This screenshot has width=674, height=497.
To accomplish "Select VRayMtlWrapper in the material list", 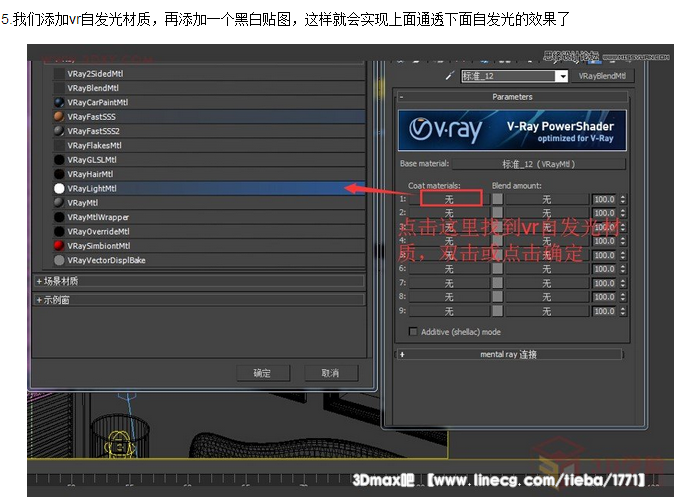I will (x=209, y=217).
